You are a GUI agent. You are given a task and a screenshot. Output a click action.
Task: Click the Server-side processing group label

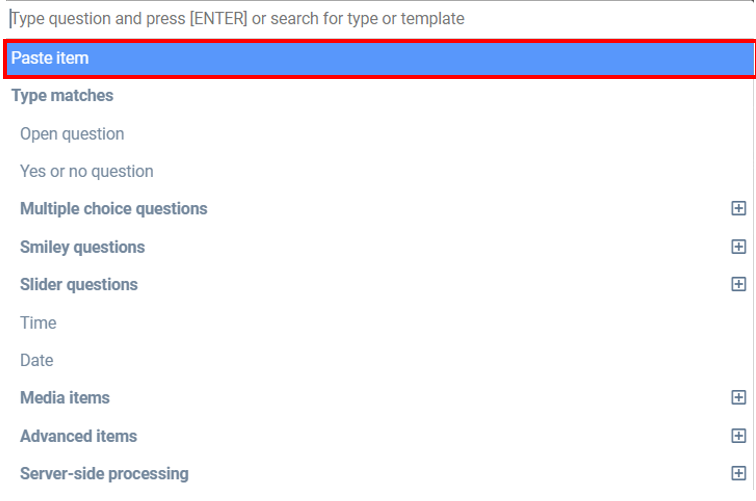point(104,474)
